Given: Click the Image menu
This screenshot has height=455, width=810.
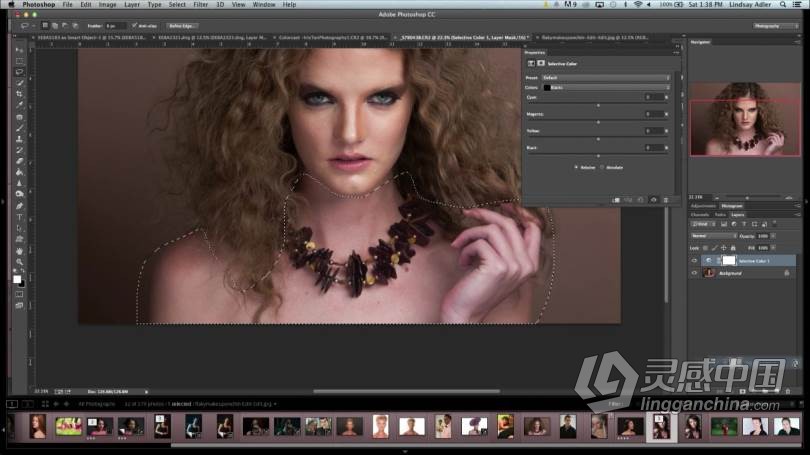Looking at the screenshot, I should [107, 5].
